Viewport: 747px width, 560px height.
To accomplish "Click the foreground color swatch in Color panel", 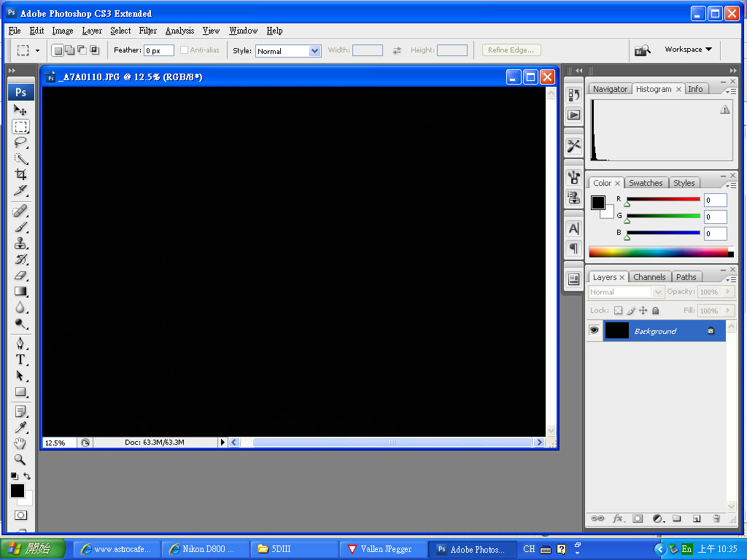I will click(x=598, y=203).
